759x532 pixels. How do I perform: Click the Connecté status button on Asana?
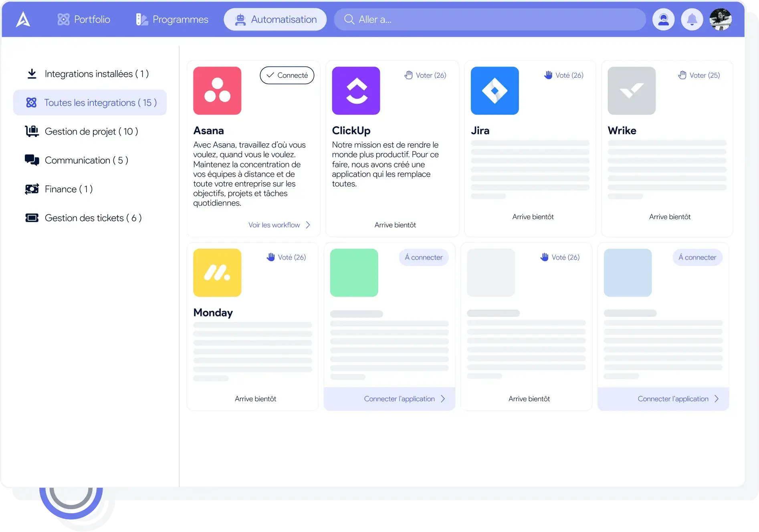click(x=287, y=75)
